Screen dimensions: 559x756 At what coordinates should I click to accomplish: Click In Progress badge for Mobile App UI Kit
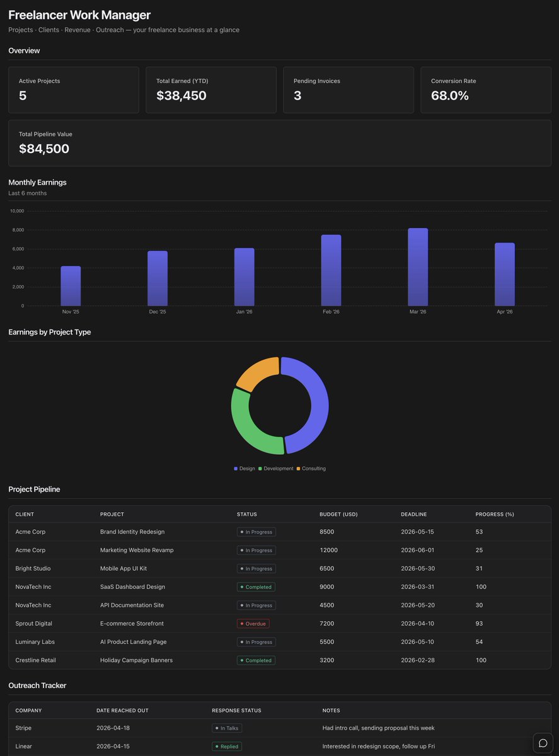point(256,568)
